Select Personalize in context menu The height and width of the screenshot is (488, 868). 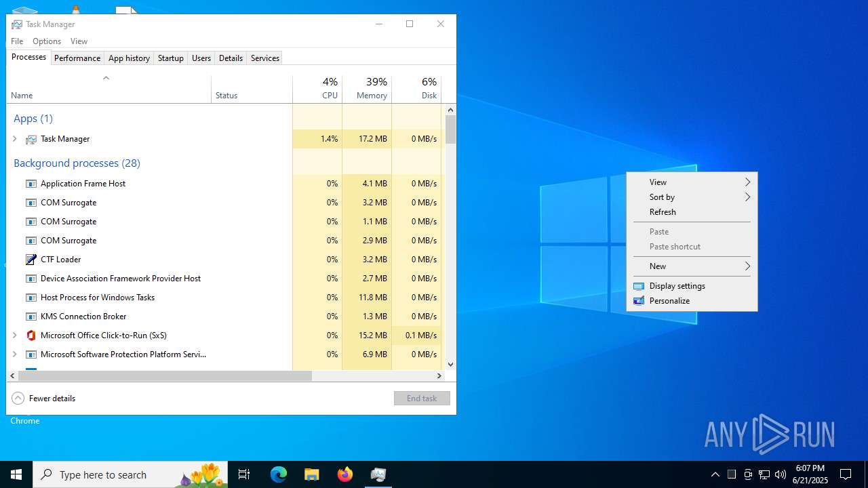coord(692,301)
